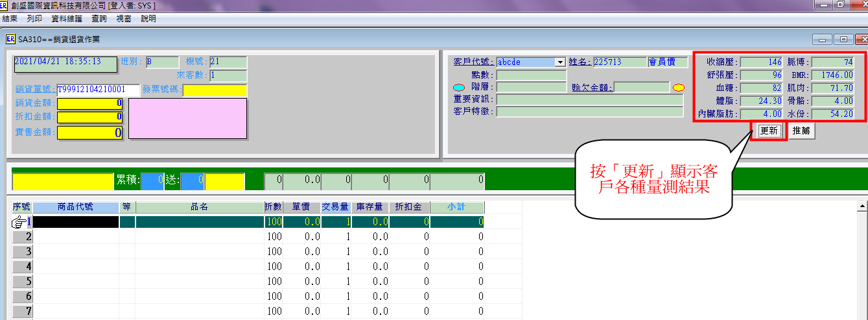Click the ER icon of SA310 window

pos(10,39)
